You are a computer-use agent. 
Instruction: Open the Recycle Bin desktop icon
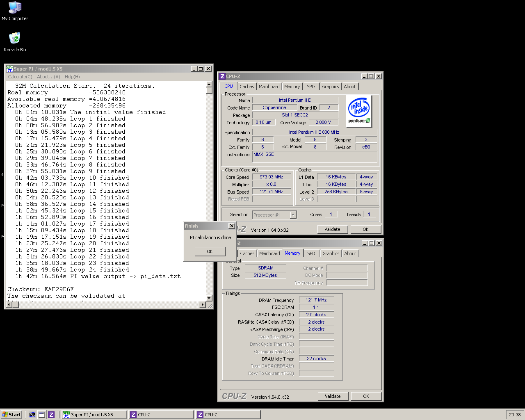tap(15, 42)
